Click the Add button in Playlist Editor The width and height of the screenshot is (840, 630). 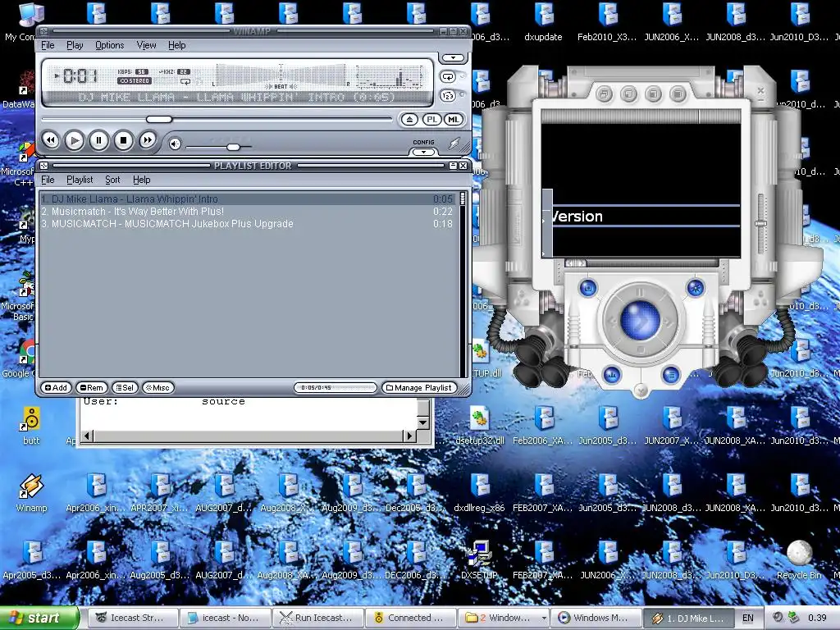pos(56,388)
